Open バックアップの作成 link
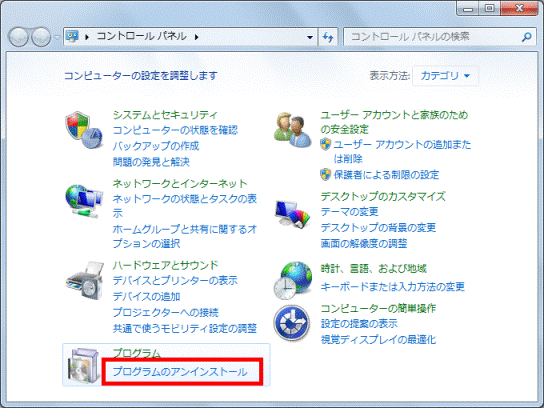 (x=156, y=146)
